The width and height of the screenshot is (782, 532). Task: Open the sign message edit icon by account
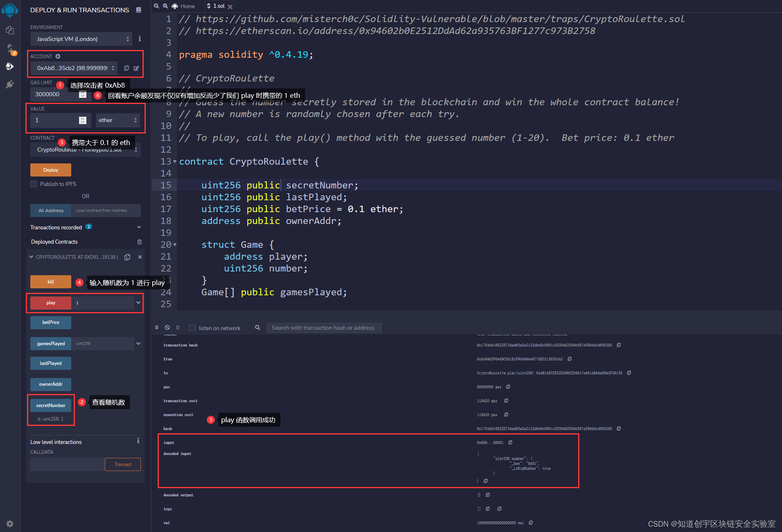pos(136,68)
